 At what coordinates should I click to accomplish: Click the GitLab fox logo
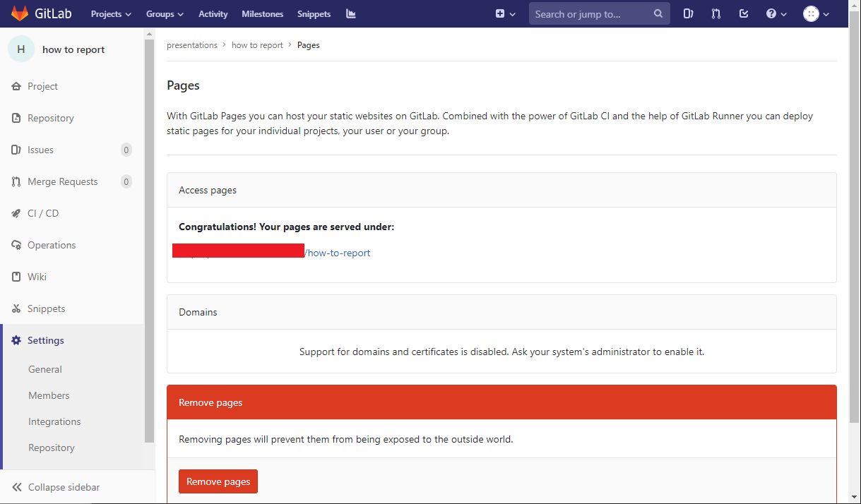19,13
